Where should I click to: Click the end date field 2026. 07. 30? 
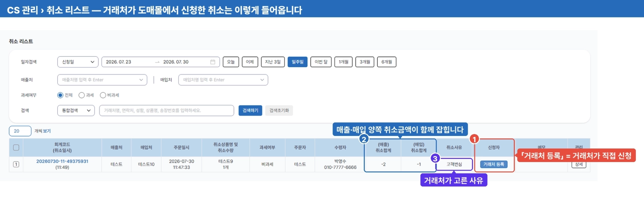tap(176, 62)
